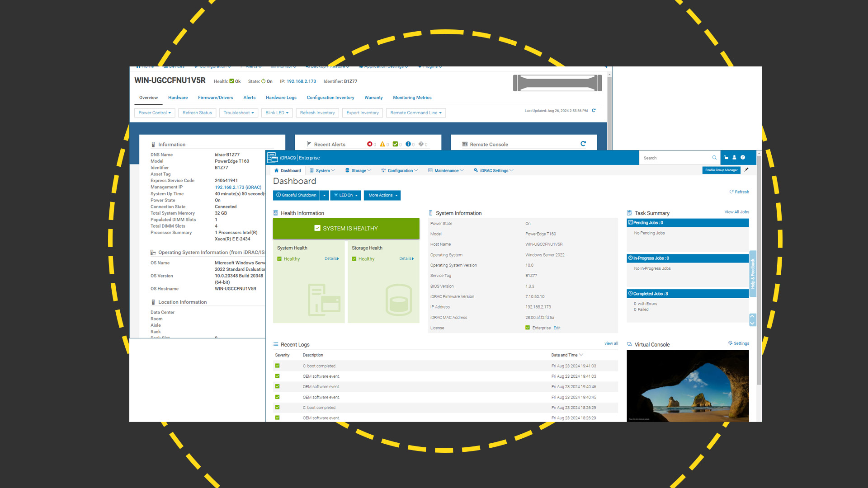This screenshot has width=868, height=488.
Task: Click the Enable Group Manager button
Action: [x=721, y=170]
